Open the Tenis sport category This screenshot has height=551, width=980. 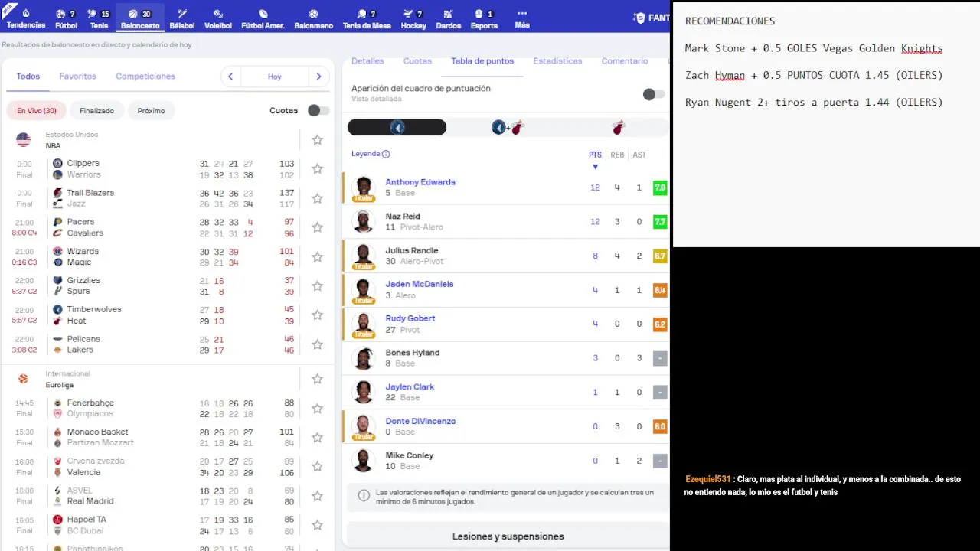pos(99,19)
